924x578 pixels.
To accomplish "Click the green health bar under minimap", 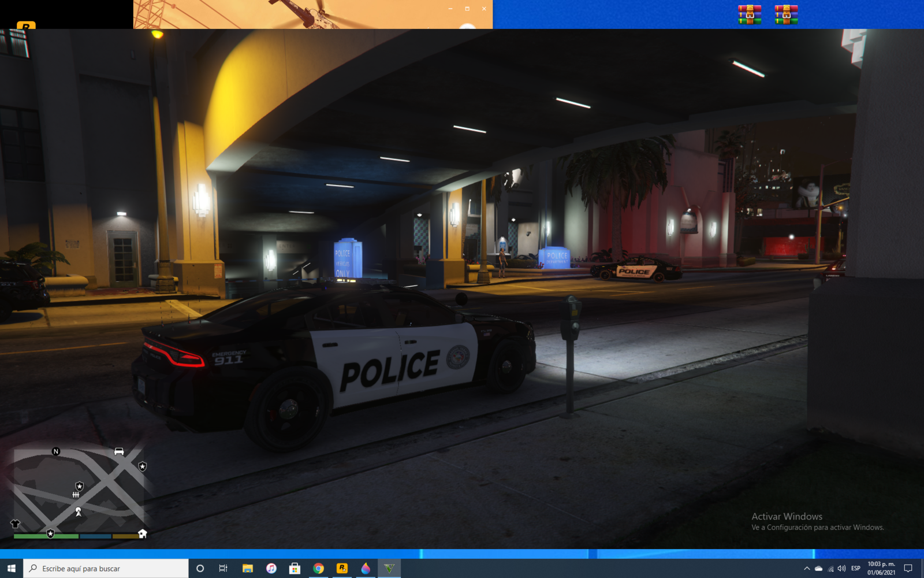I will 46,536.
